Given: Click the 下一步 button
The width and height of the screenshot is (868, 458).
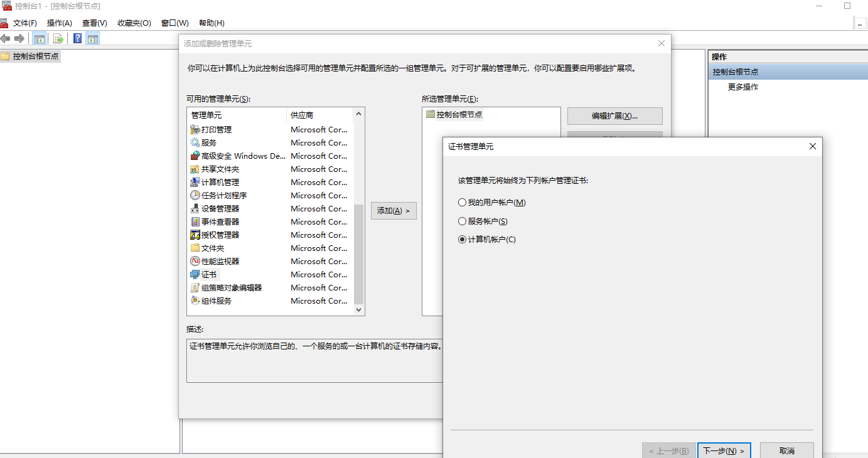Looking at the screenshot, I should 724,450.
